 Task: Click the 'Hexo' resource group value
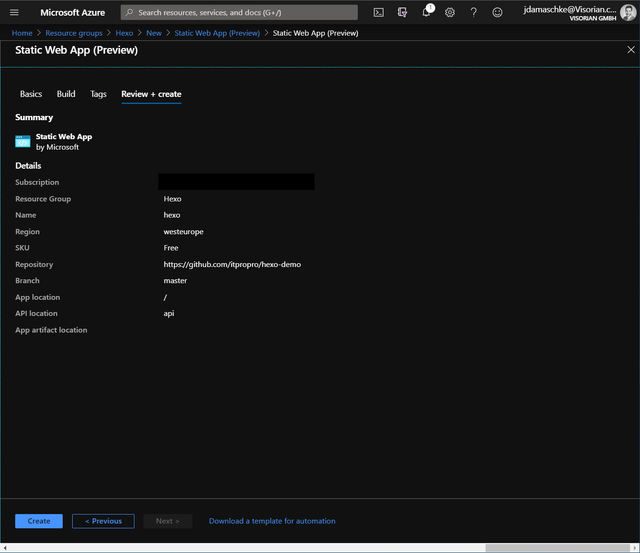(x=172, y=199)
